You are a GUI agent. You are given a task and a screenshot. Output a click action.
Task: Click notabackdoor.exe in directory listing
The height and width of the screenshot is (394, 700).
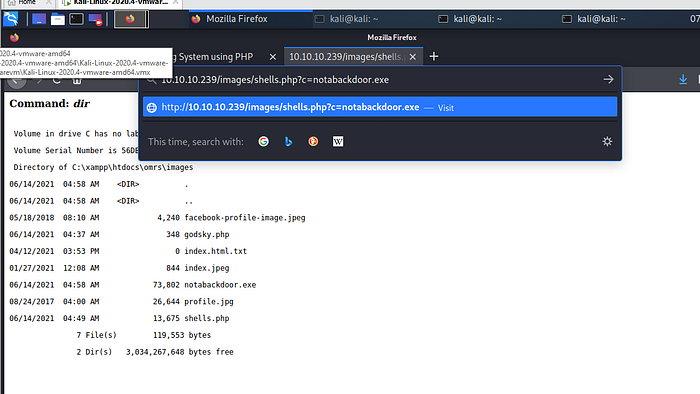coord(220,285)
